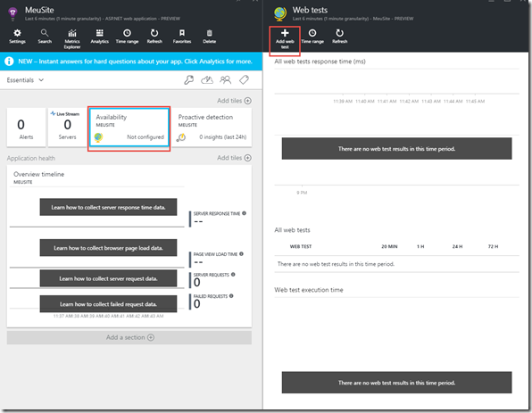Viewport: 532px width, 413px height.
Task: Click Add a section button
Action: pyautogui.click(x=129, y=337)
